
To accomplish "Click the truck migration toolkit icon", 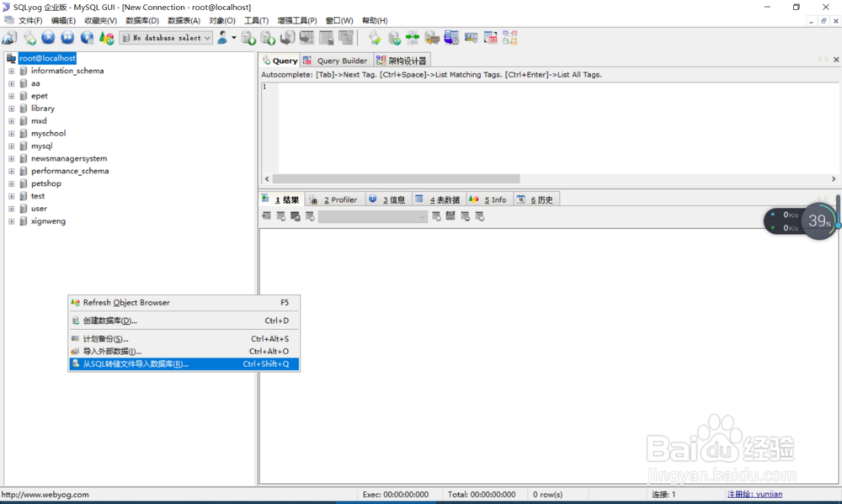I will coord(432,38).
